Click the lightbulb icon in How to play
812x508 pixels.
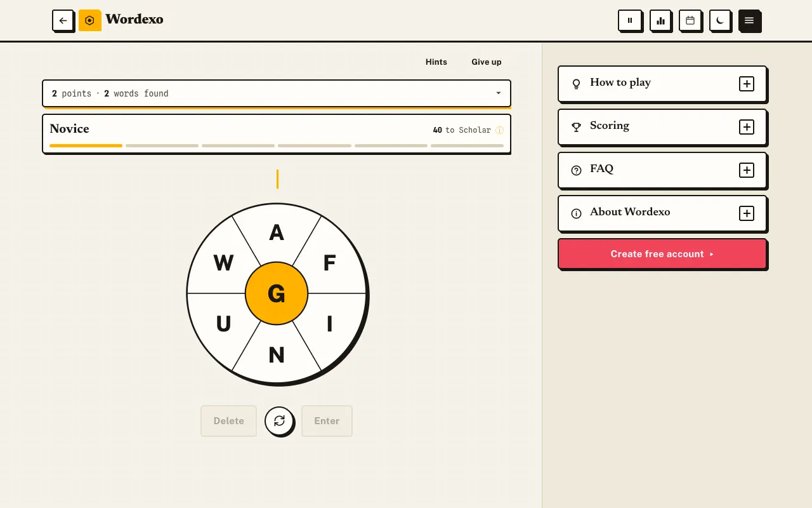tap(576, 83)
